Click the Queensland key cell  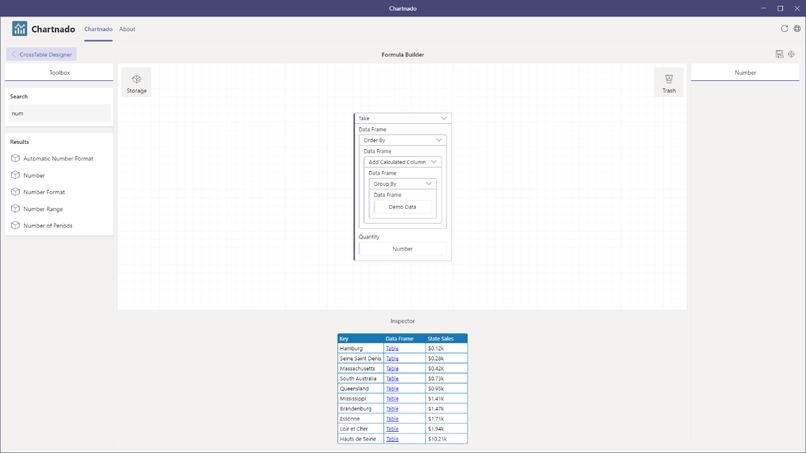(360, 389)
